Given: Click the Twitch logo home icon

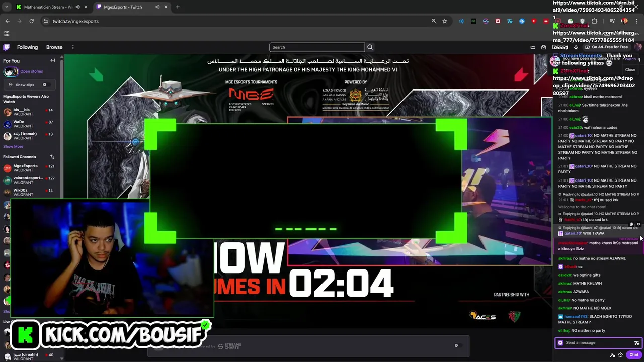Looking at the screenshot, I should 6,47.
